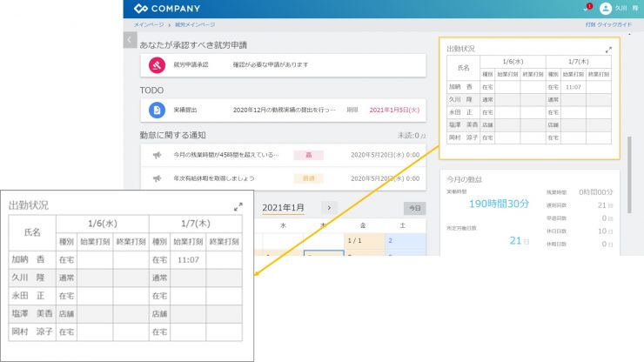Open user avatar icon in header

tap(606, 8)
